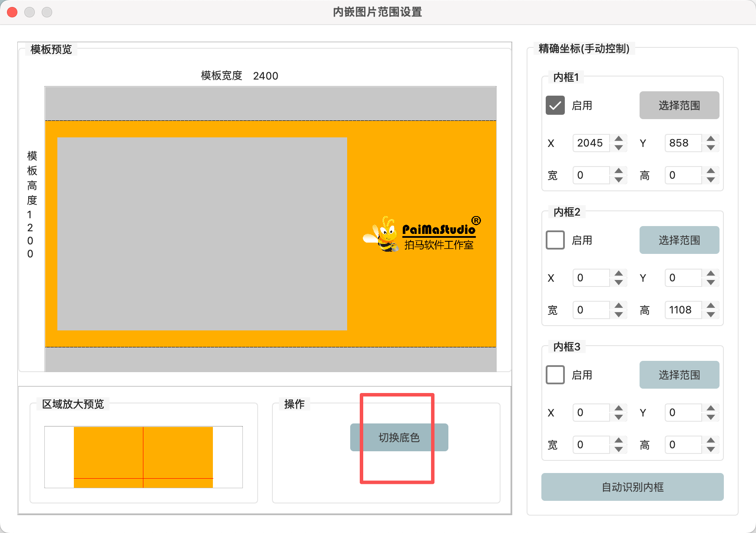Decrease the 内框1 高 value using down arrow
756x533 pixels.
pos(711,180)
